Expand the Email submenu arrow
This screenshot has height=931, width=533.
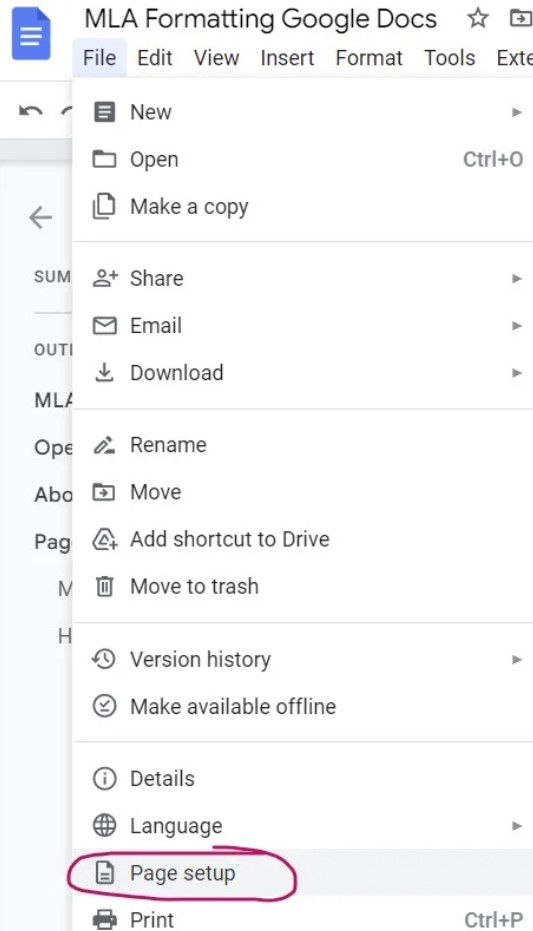coord(517,325)
